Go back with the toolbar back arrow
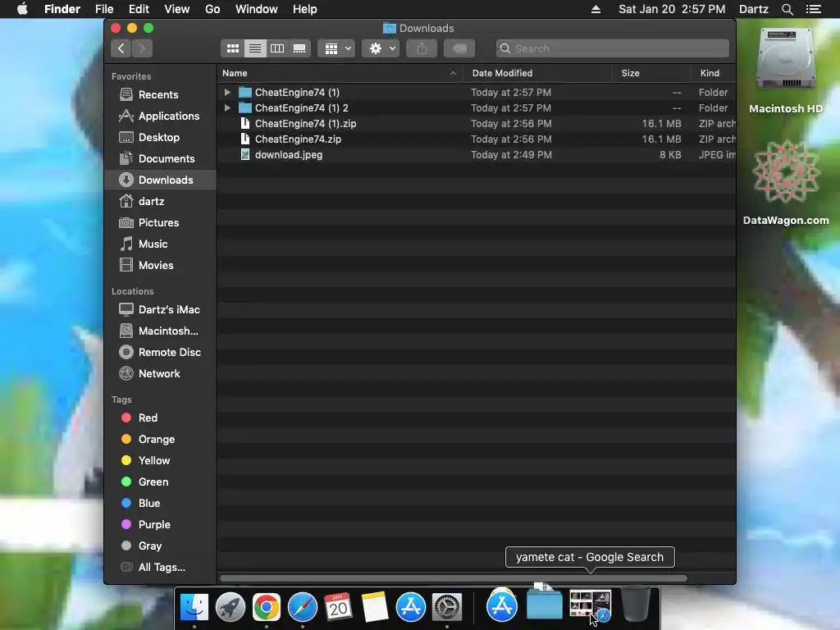The width and height of the screenshot is (840, 630). coord(121,48)
